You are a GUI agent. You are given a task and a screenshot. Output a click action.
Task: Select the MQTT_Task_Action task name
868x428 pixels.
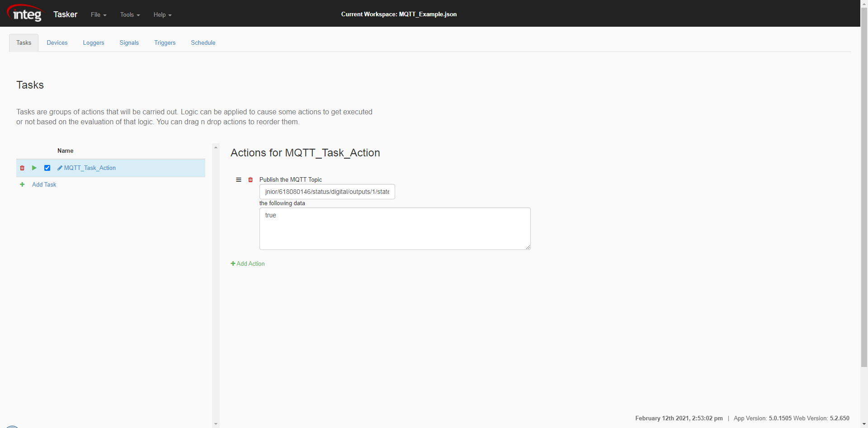[x=90, y=168]
